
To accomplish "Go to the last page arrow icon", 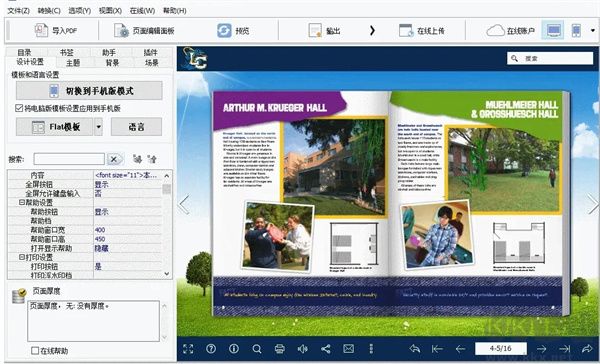I will pyautogui.click(x=564, y=349).
